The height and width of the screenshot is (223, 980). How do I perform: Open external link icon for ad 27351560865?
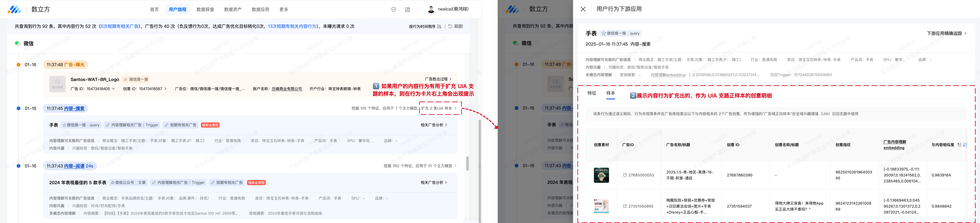[625, 206]
